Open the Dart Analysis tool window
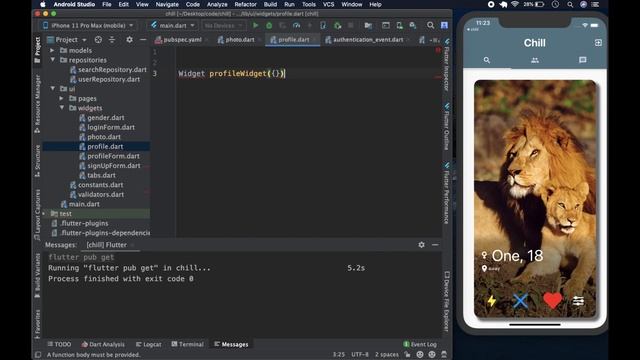This screenshot has width=640, height=360. (103, 344)
